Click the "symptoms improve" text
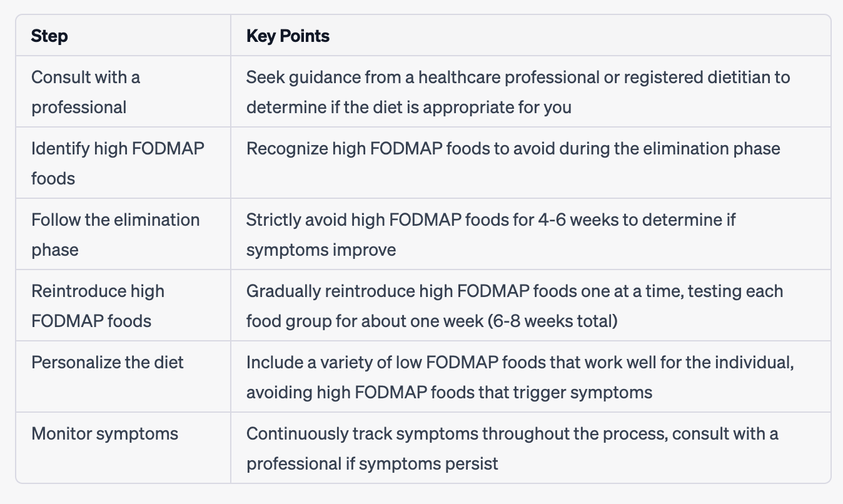This screenshot has width=843, height=504. (321, 250)
